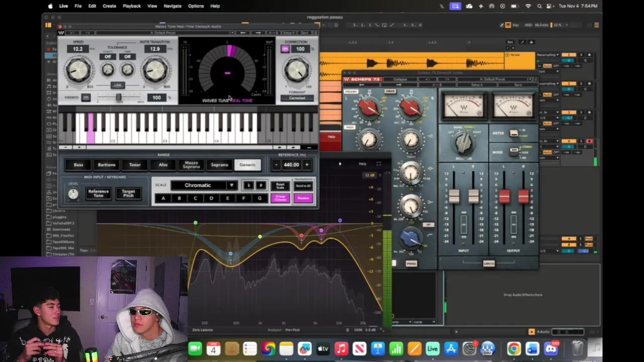Toggle Group Octaves in Waves Tune
The image size is (644, 362).
point(280,198)
